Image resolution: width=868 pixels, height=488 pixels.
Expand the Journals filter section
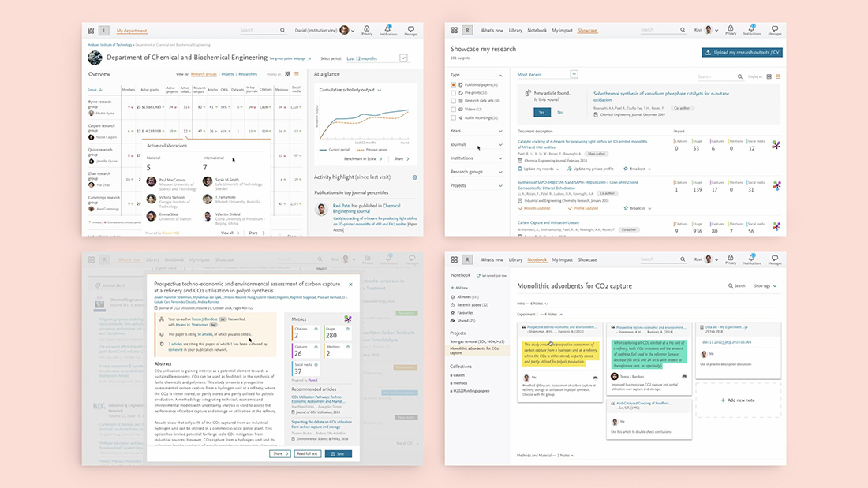tap(500, 145)
